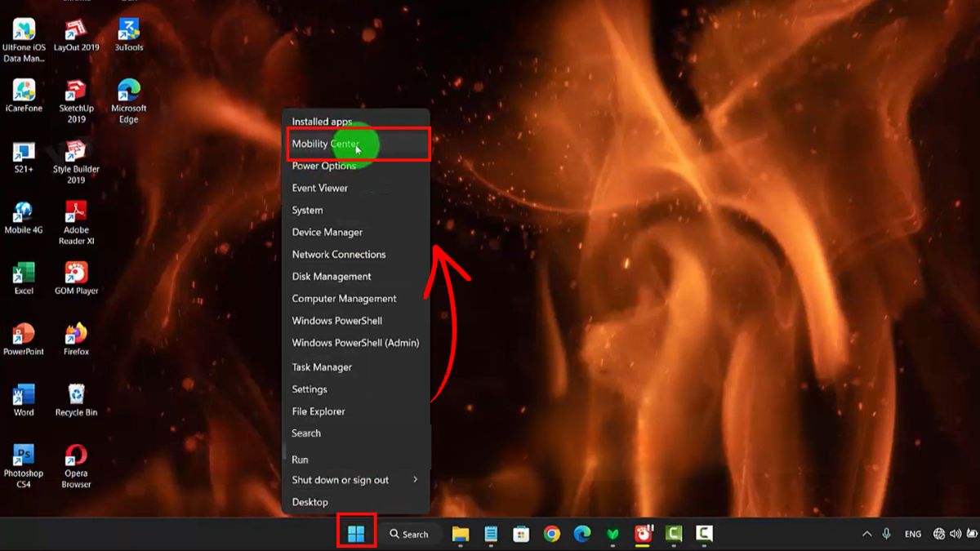Show hidden system tray icons
Viewport: 980px width, 551px height.
(x=866, y=534)
